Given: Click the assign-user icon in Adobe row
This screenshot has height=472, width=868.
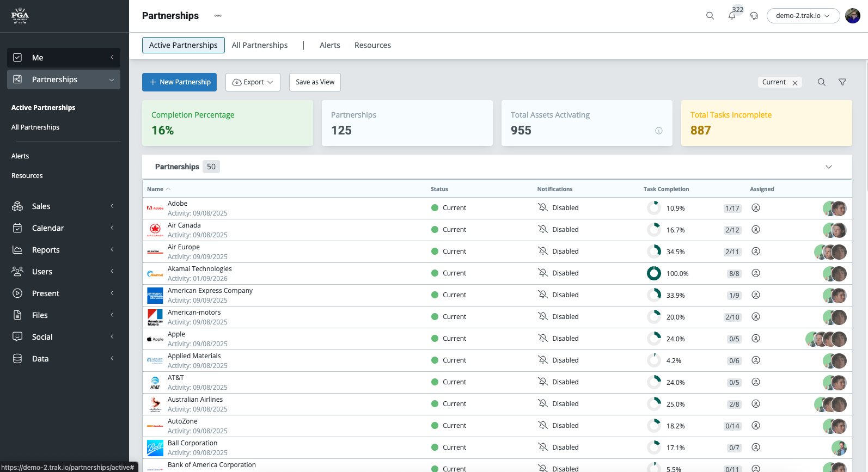Looking at the screenshot, I should (x=756, y=208).
